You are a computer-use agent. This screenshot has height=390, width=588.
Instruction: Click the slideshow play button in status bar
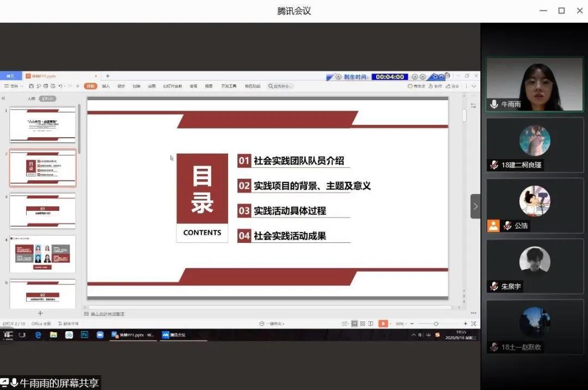383,324
